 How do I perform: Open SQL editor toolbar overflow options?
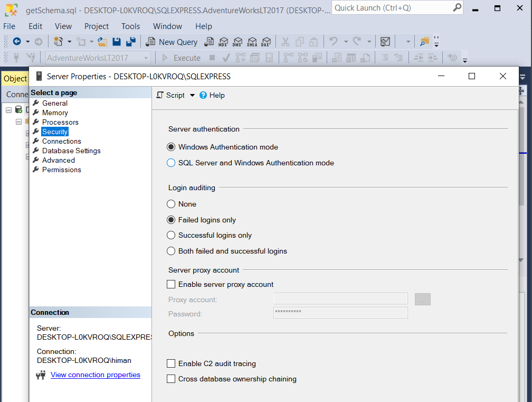pyautogui.click(x=465, y=60)
